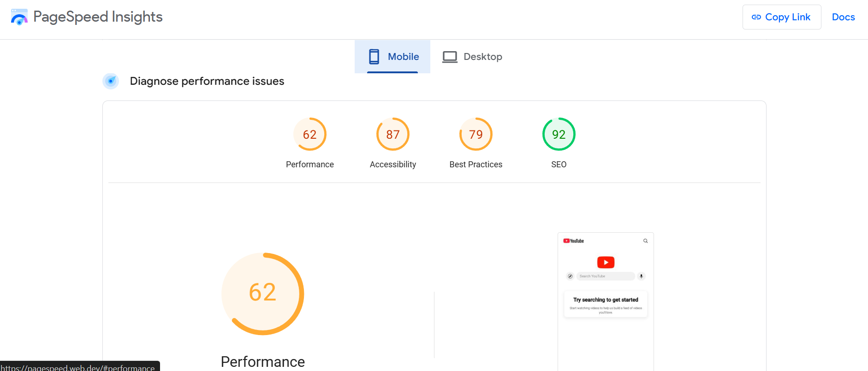868x371 pixels.
Task: Jump to the SEO score gauge 92
Action: pos(559,135)
